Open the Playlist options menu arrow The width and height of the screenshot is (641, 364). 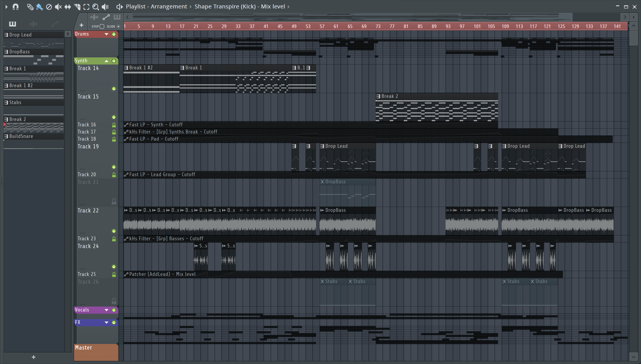[6, 7]
